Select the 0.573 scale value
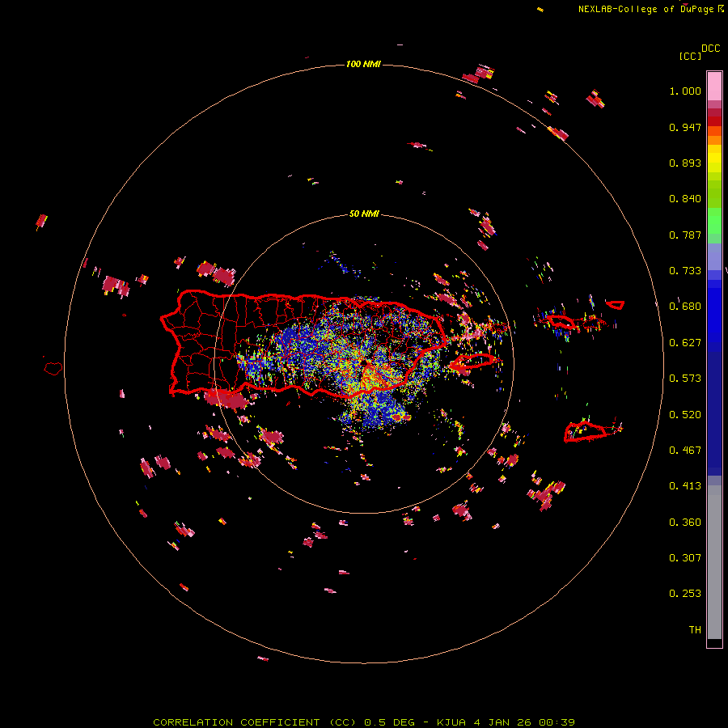The image size is (728, 728). click(685, 379)
